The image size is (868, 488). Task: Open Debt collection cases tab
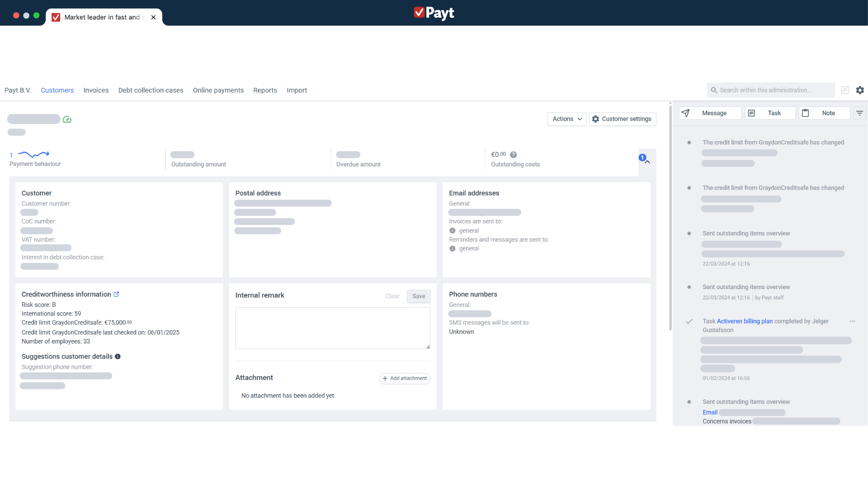(x=150, y=90)
